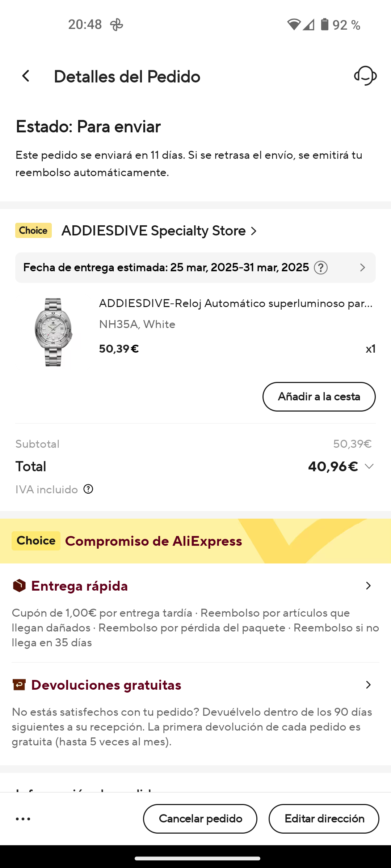The width and height of the screenshot is (391, 868).
Task: Open customer support headset icon
Action: point(365,76)
